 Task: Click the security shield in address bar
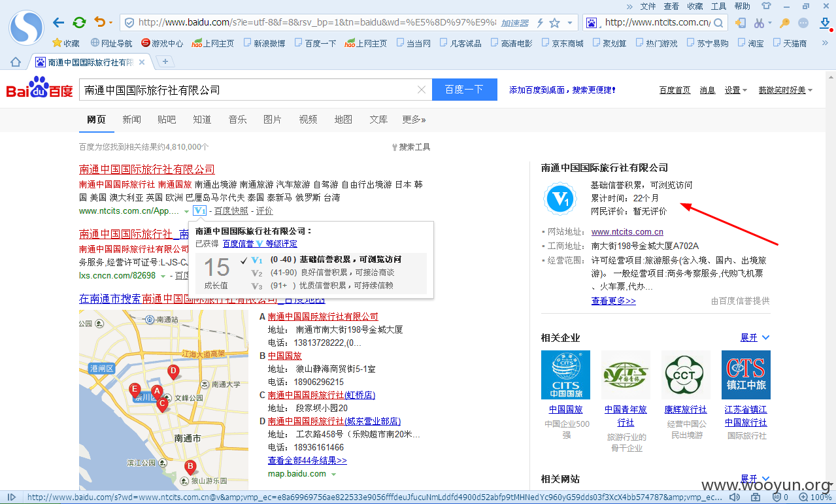[x=129, y=23]
